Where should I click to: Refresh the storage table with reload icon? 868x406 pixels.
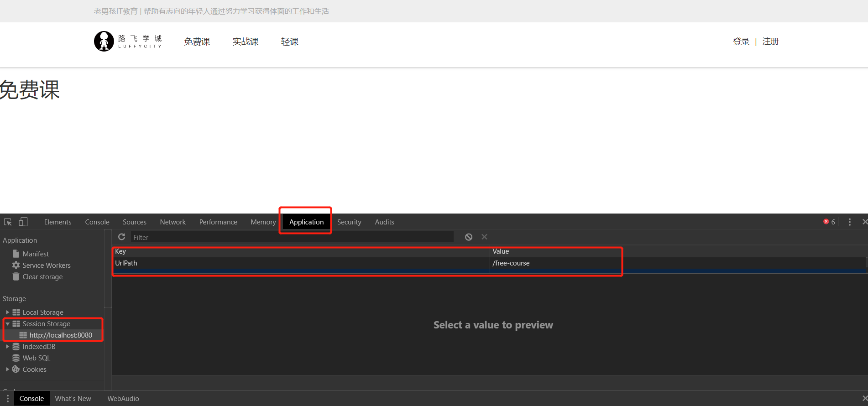click(x=122, y=237)
